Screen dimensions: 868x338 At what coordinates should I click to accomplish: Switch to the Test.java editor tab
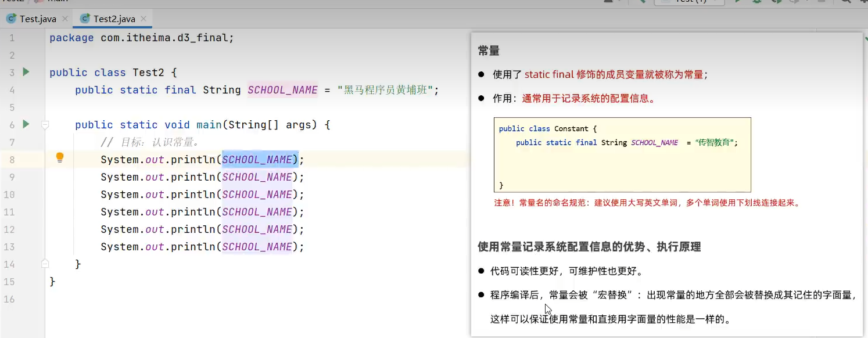pos(37,19)
